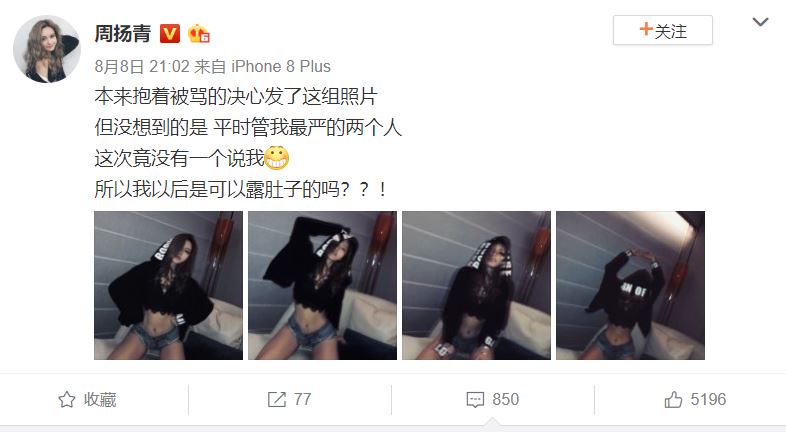786x432 pixels.
Task: Click the repost share icon
Action: coord(276,399)
